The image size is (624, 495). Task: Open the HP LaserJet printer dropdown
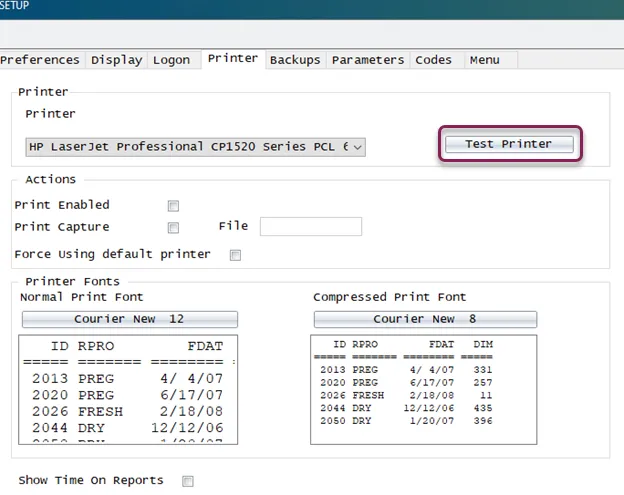pos(195,147)
